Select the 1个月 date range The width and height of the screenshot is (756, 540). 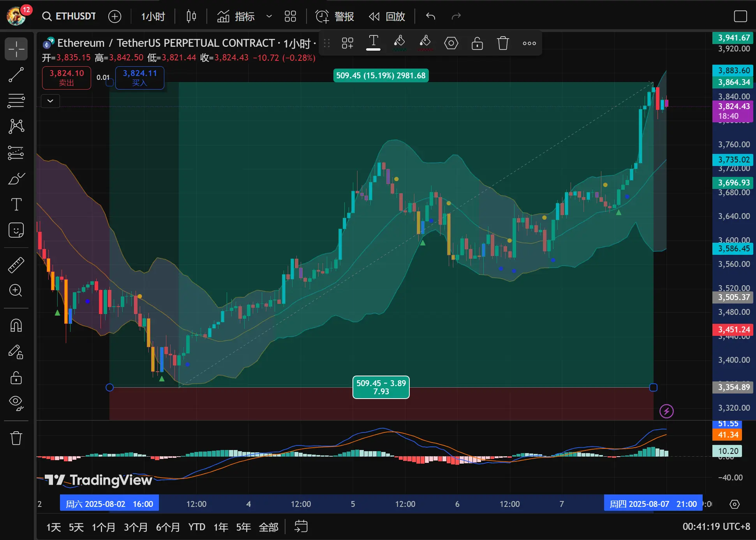[x=104, y=527]
